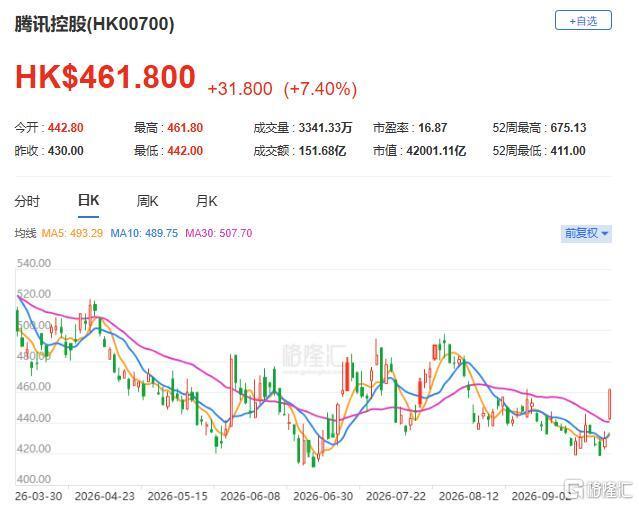
Task: Open the 周K weekly chart tab
Action: click(147, 201)
